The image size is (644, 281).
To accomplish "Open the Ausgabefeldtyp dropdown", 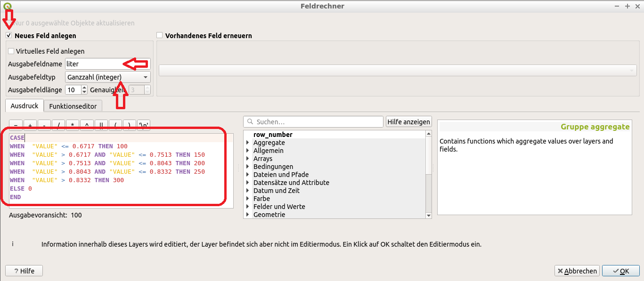I will [x=108, y=77].
